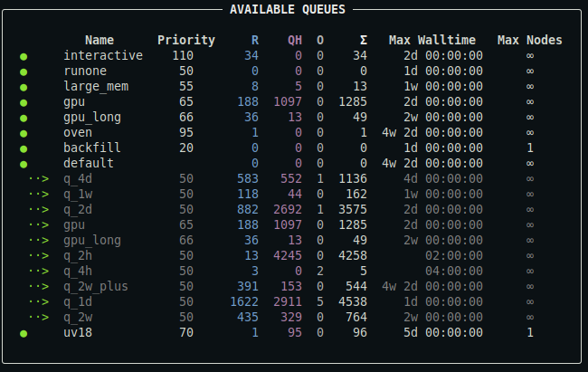Click priority value 70 for uv18
Viewport: 588px width, 372px height.
[186, 332]
